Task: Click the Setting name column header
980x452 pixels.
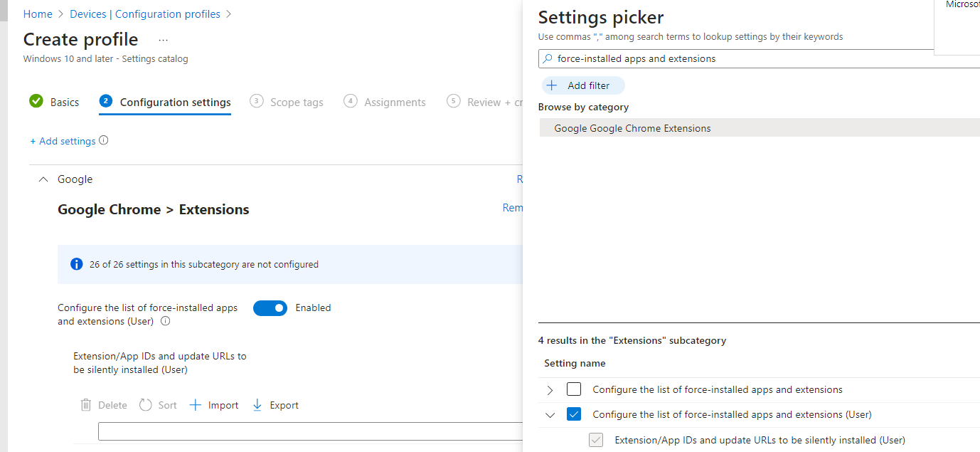Action: point(575,363)
